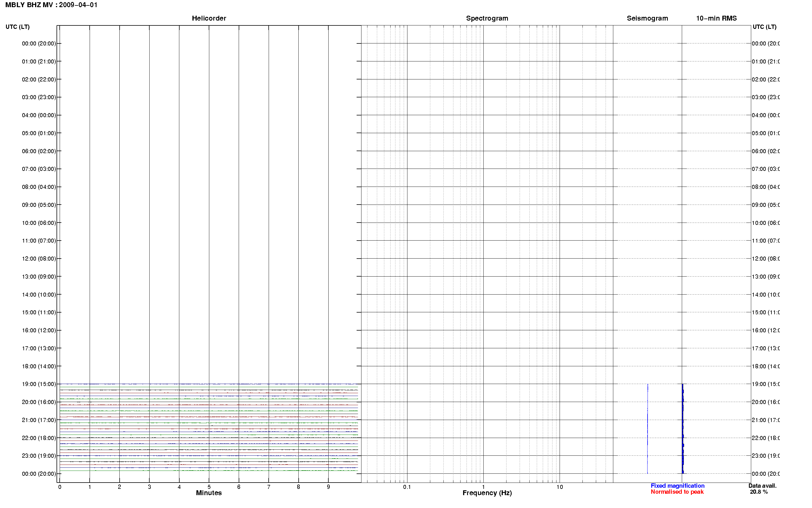Screen dimensions: 812x508
Task: Click the left '01:00 (21:00)' time label
Action: point(39,61)
